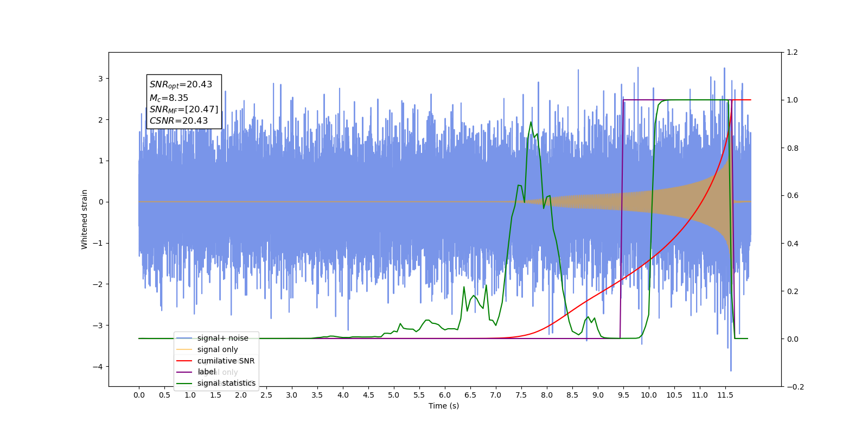The height and width of the screenshot is (434, 868).
Task: Click the red line swatch for cumilative SNR
Action: pyautogui.click(x=184, y=361)
